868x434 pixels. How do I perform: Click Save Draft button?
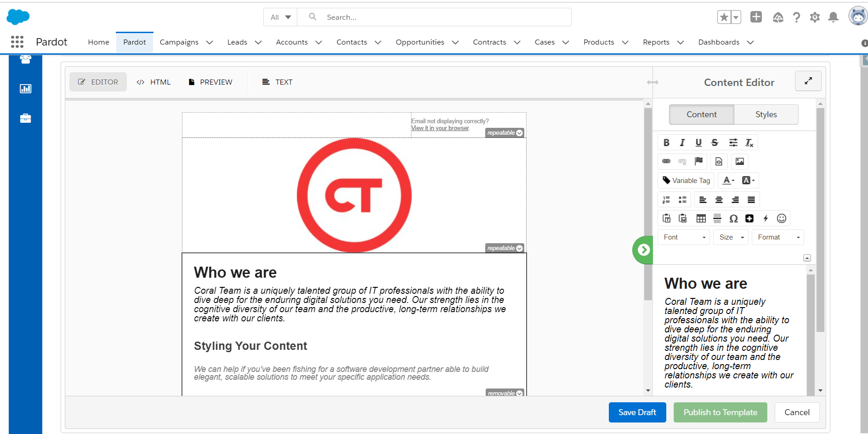coord(637,412)
